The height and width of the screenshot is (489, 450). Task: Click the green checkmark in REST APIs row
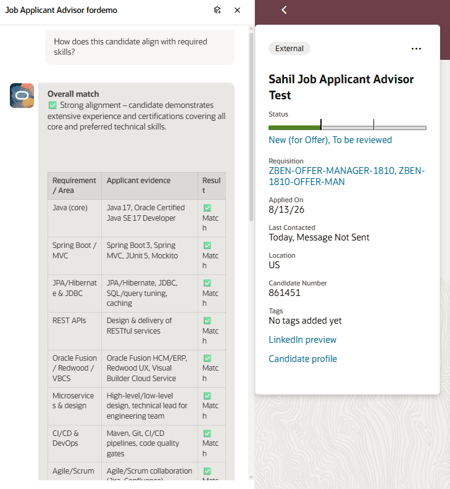click(x=207, y=321)
